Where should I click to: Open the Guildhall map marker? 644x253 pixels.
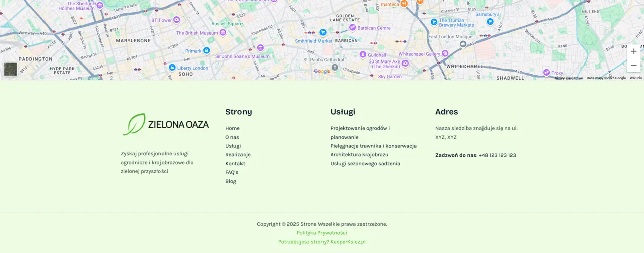click(363, 55)
